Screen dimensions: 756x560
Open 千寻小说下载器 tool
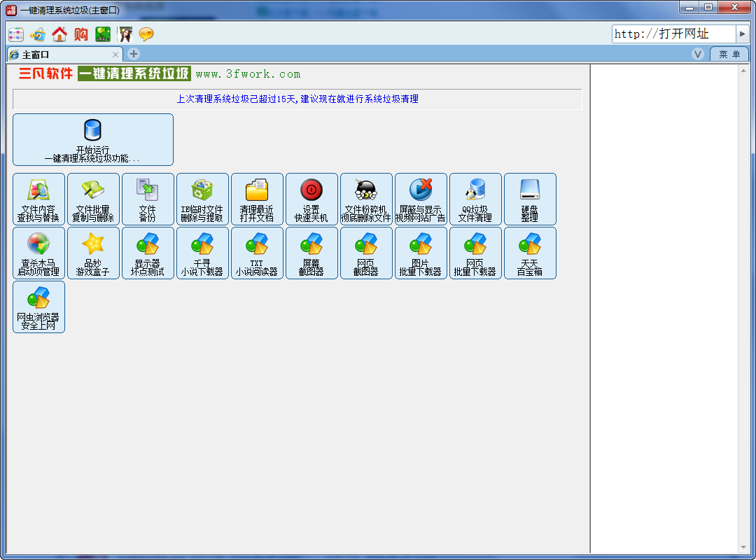202,253
